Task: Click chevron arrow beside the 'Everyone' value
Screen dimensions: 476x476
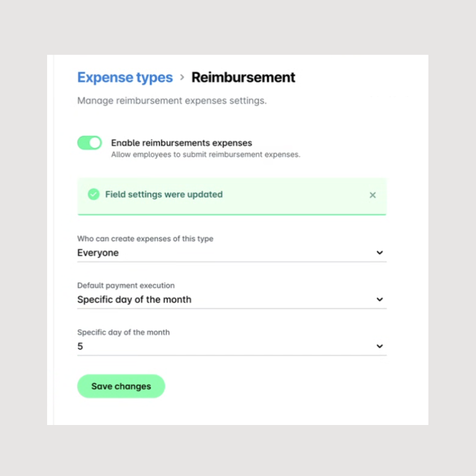Action: point(380,253)
